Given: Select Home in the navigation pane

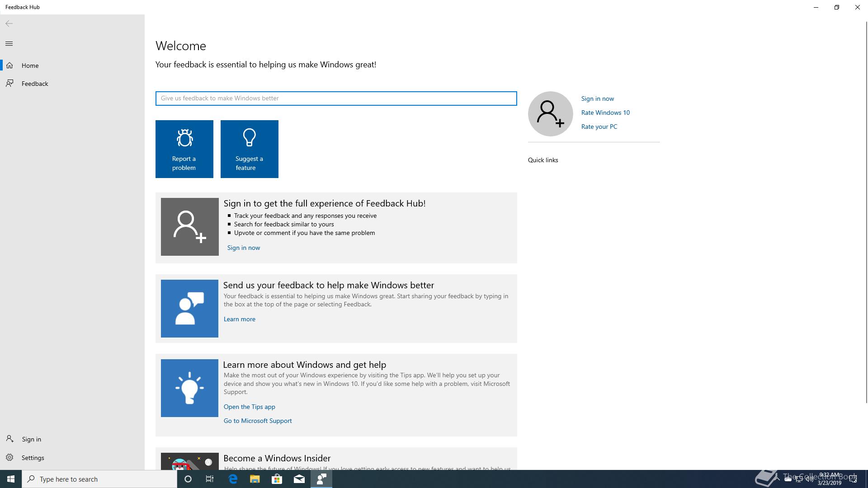Looking at the screenshot, I should [x=30, y=66].
